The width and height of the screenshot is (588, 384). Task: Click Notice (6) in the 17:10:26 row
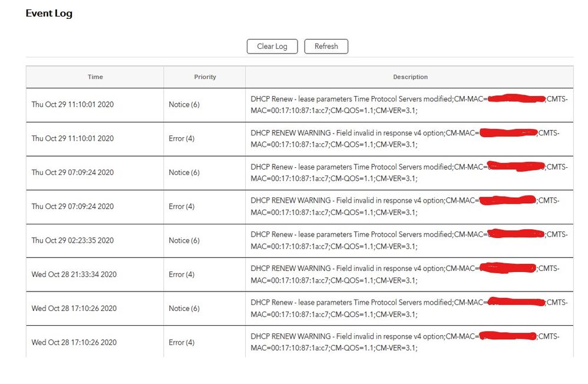click(x=184, y=308)
